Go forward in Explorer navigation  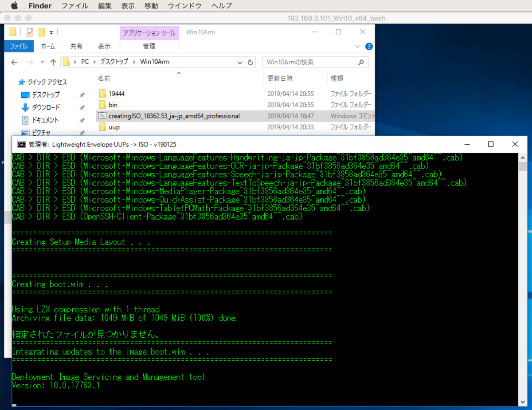(29, 62)
